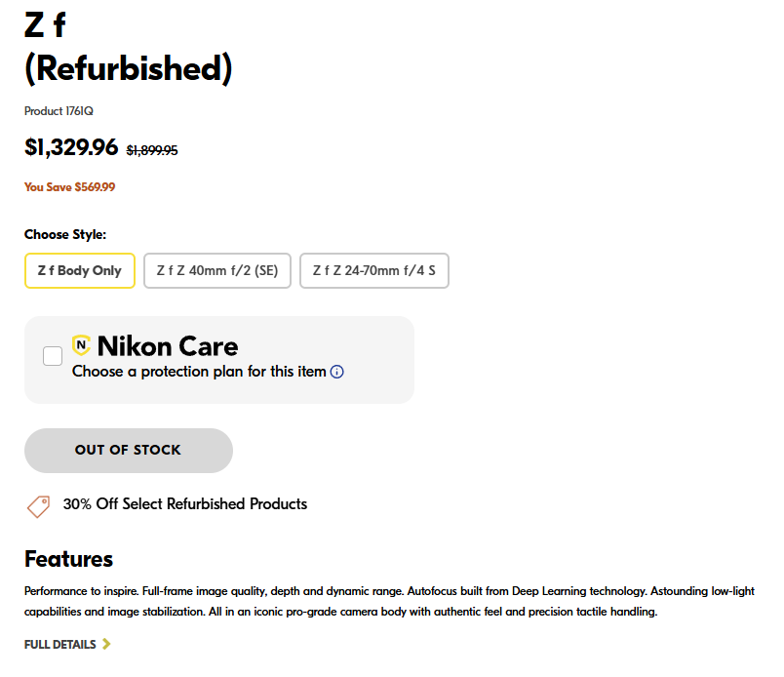Image resolution: width=784 pixels, height=677 pixels.
Task: Click the You Save $569.99 text
Action: coord(69,187)
